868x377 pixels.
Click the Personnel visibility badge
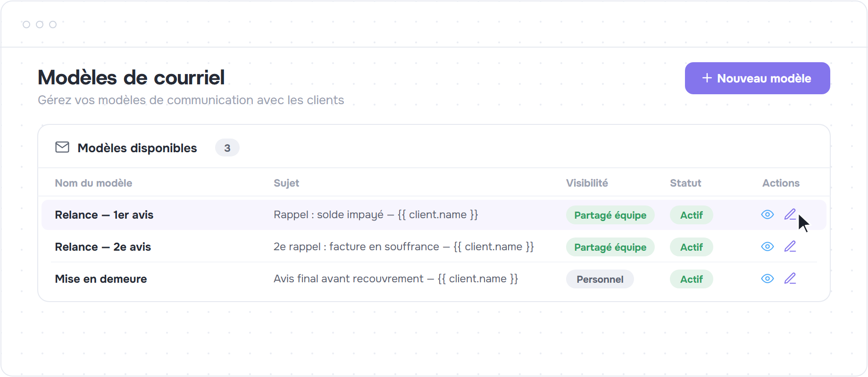(x=600, y=279)
